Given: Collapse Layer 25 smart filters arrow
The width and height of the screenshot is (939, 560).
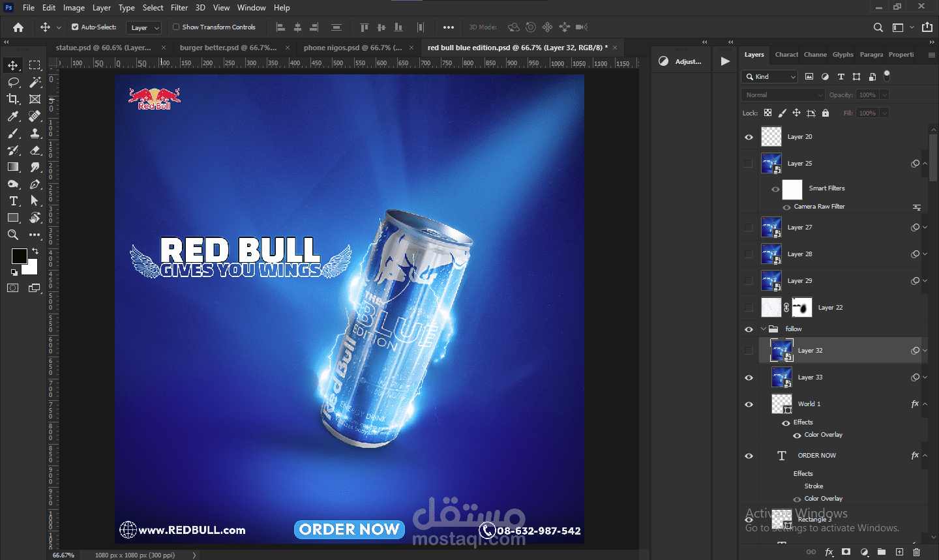Looking at the screenshot, I should coord(925,164).
